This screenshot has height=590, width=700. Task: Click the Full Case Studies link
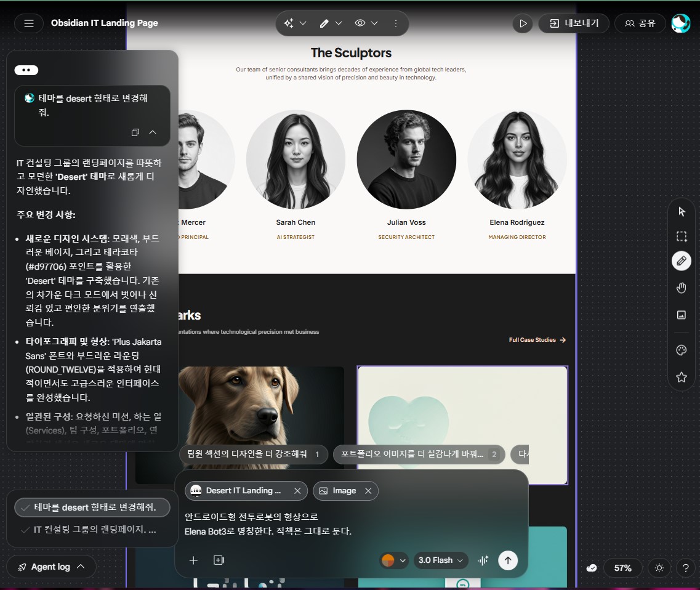(x=537, y=340)
